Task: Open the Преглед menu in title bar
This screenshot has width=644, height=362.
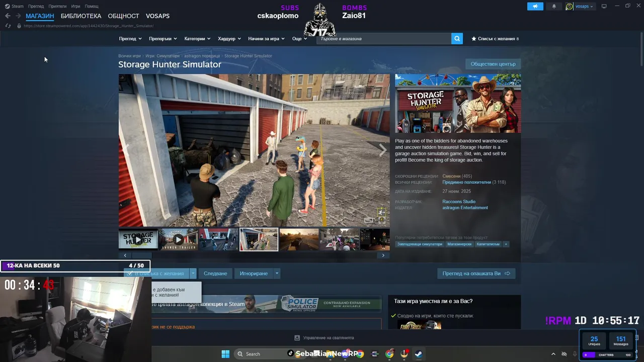Action: [x=36, y=6]
